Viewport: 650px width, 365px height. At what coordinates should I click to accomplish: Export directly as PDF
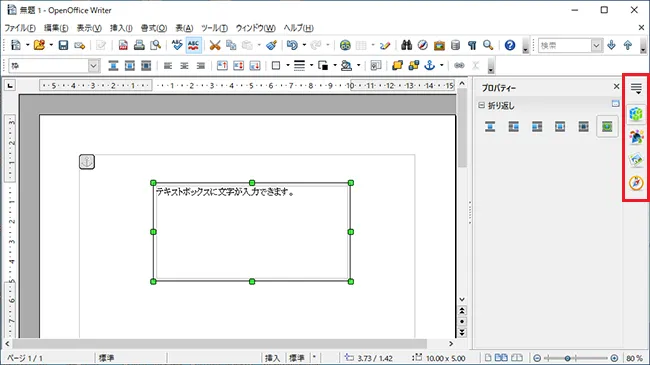tap(123, 45)
